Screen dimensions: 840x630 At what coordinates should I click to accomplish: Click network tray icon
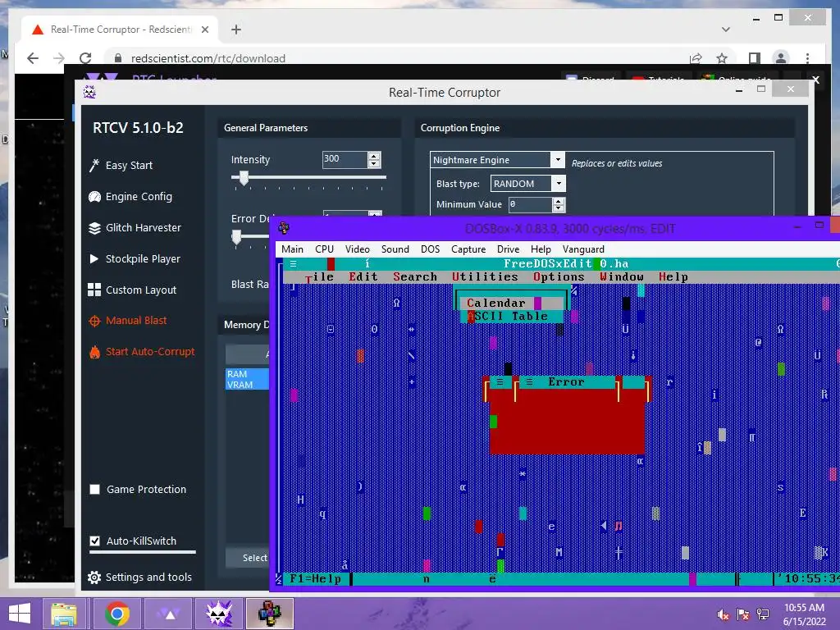tap(763, 614)
